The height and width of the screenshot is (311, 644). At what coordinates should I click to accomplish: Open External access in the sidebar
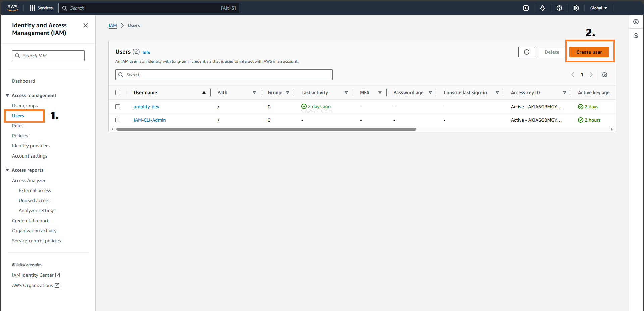pos(35,190)
